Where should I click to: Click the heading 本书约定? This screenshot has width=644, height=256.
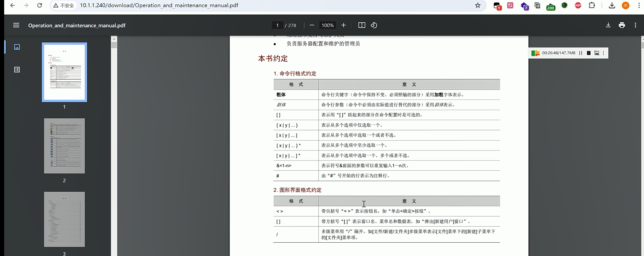(273, 58)
